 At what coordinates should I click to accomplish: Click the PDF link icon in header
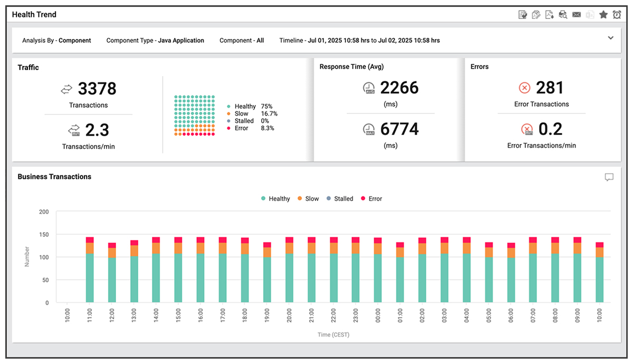point(536,15)
